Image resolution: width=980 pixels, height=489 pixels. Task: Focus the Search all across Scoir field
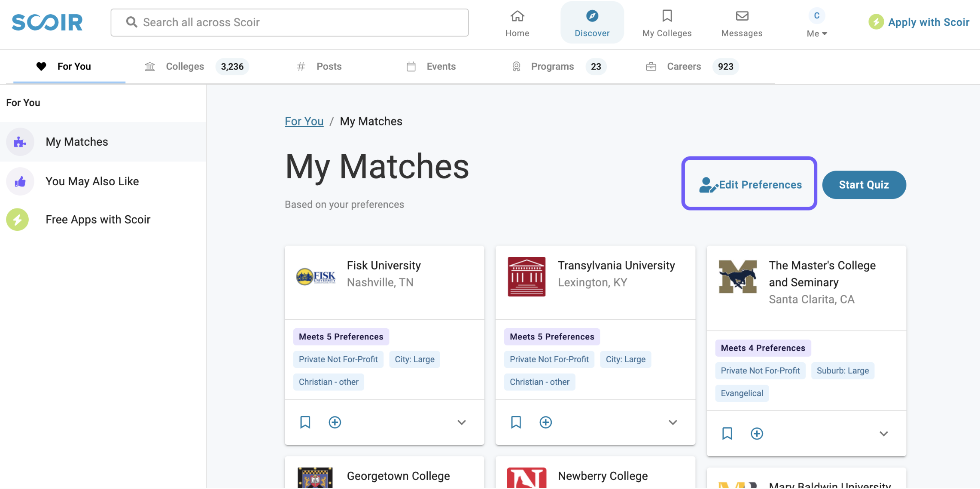[x=289, y=22]
